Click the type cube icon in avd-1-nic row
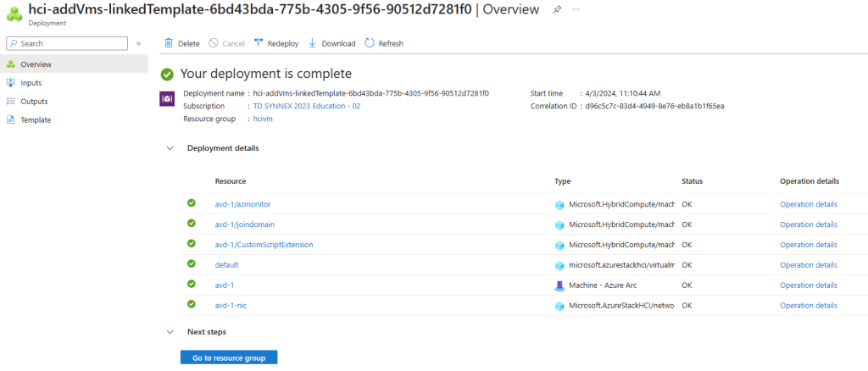Screen dimensions: 868x371 point(559,306)
